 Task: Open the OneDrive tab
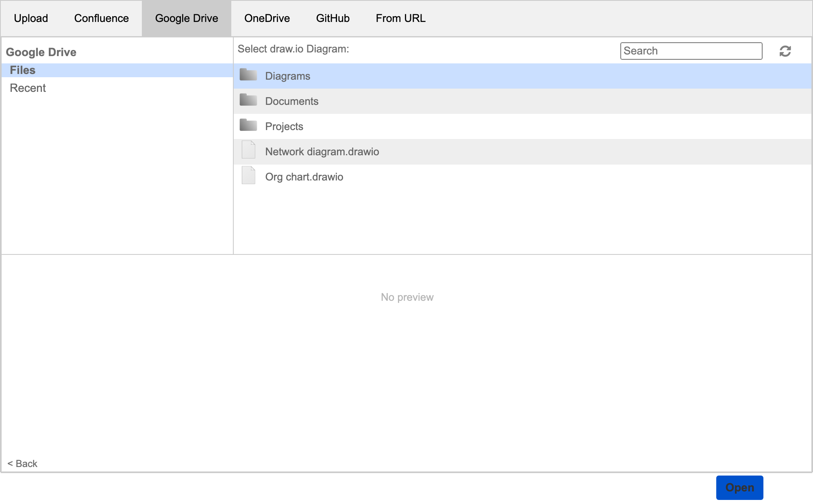[267, 18]
